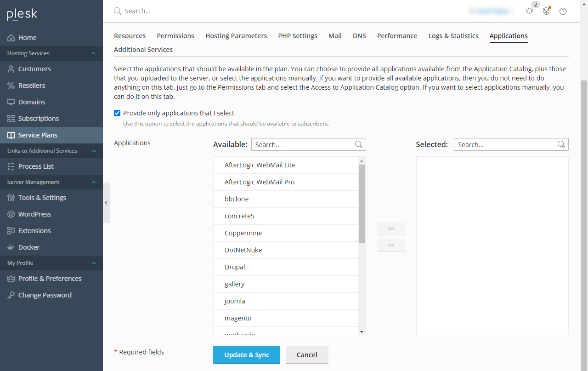Collapse the Hosting Services section

click(x=94, y=53)
